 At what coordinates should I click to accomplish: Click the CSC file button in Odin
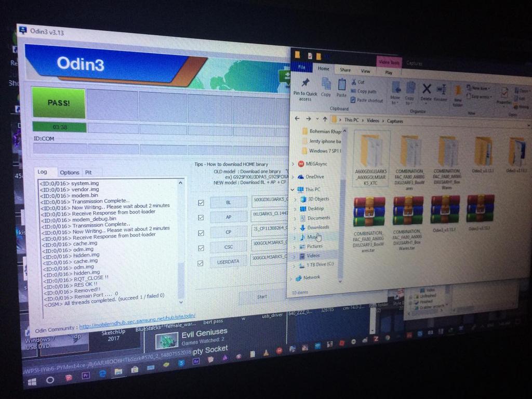[x=229, y=247]
